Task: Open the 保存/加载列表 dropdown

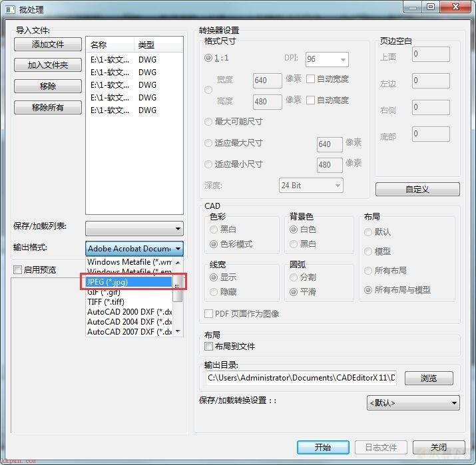Action: pos(134,228)
